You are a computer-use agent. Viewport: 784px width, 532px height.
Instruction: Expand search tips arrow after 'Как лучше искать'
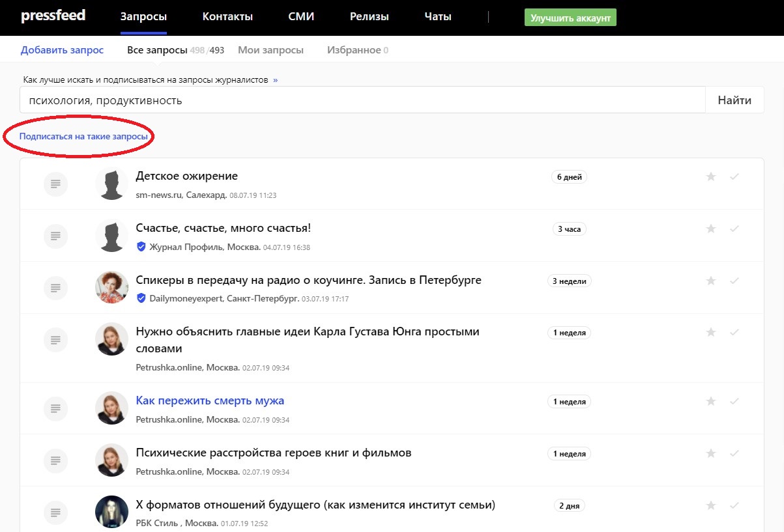tap(275, 80)
